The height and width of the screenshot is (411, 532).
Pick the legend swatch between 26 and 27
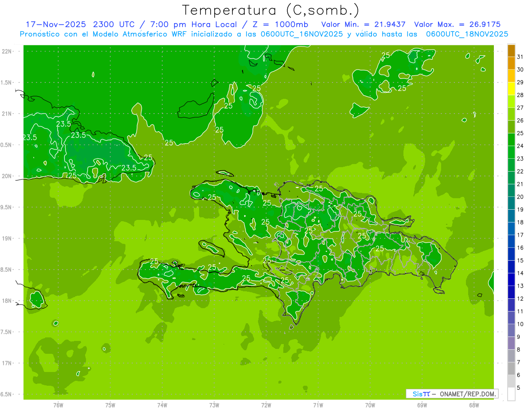coord(511,114)
